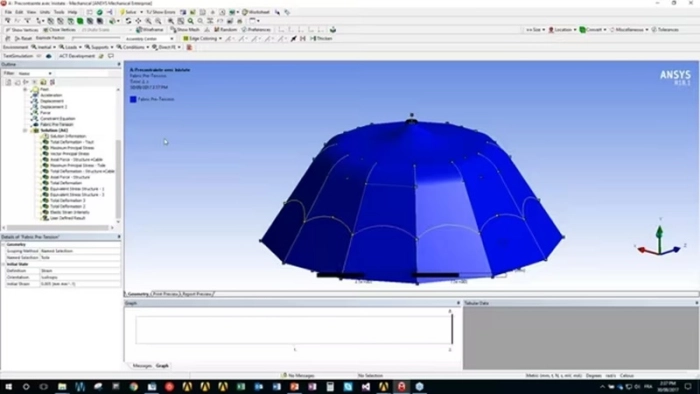
Task: Click the Reset explode button
Action: tap(23, 38)
